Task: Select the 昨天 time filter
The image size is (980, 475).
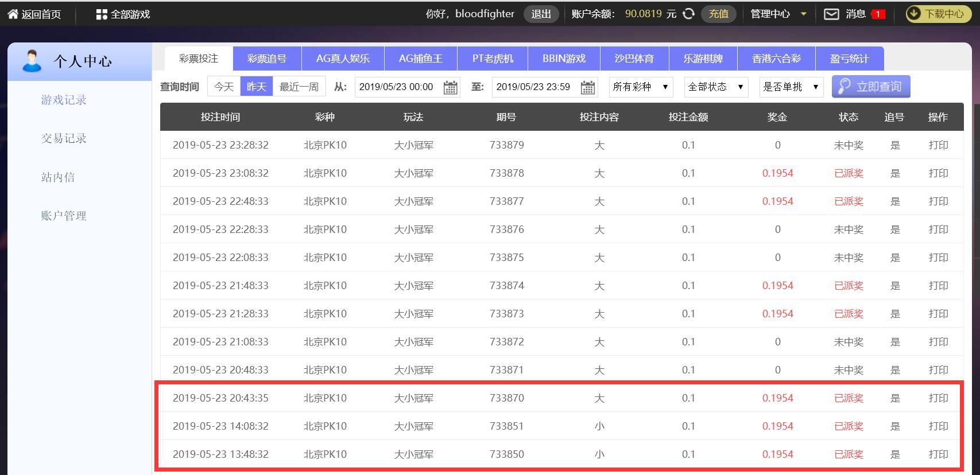Action: [x=257, y=87]
